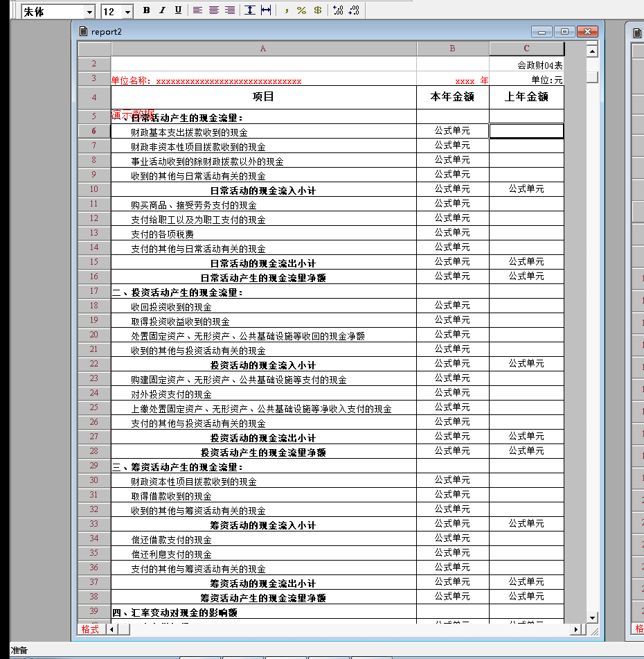Select column C header
The height and width of the screenshot is (659, 644).
coord(526,49)
